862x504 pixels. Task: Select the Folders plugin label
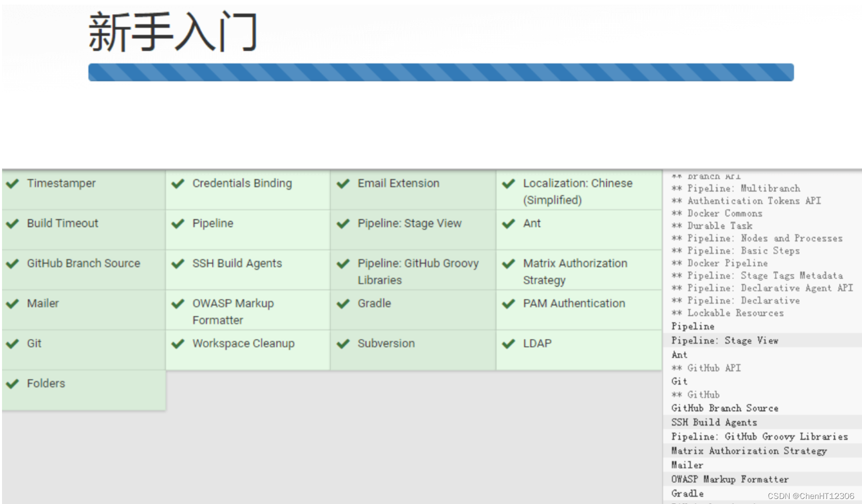[x=46, y=383]
